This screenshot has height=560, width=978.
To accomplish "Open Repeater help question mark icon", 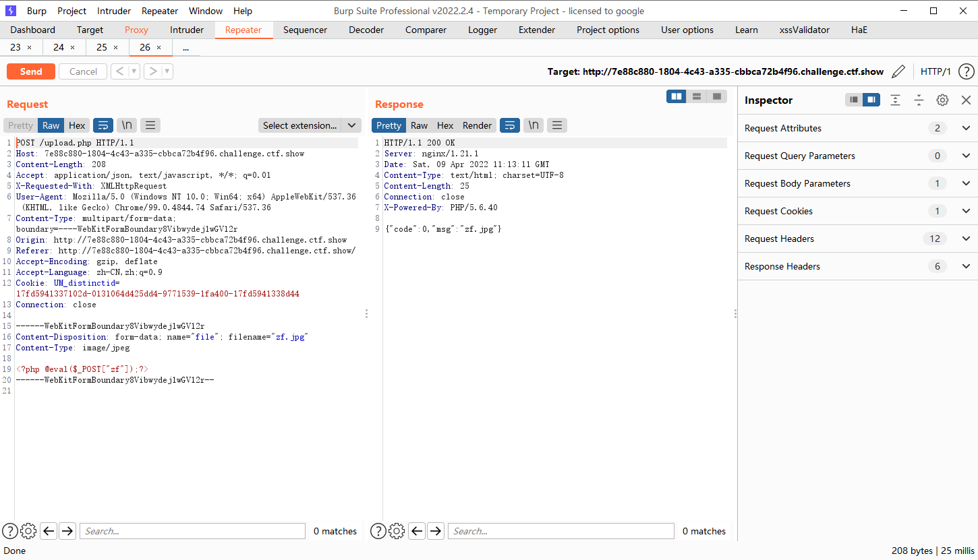I will tap(966, 71).
